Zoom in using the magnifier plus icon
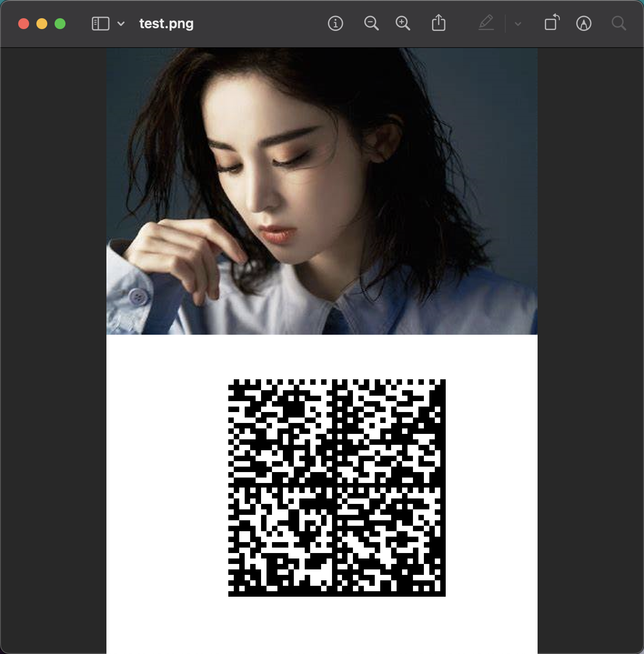Screen dimensions: 644x654 coord(403,24)
